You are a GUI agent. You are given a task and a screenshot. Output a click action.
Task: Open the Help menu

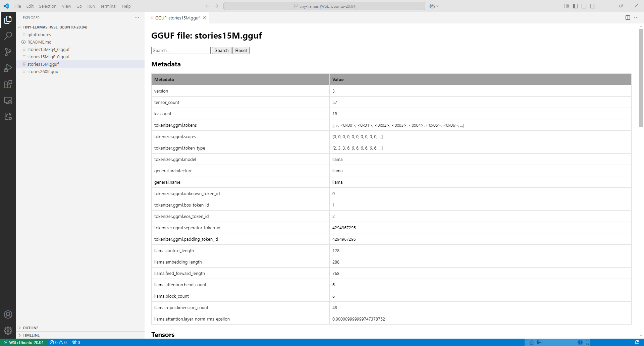click(126, 6)
